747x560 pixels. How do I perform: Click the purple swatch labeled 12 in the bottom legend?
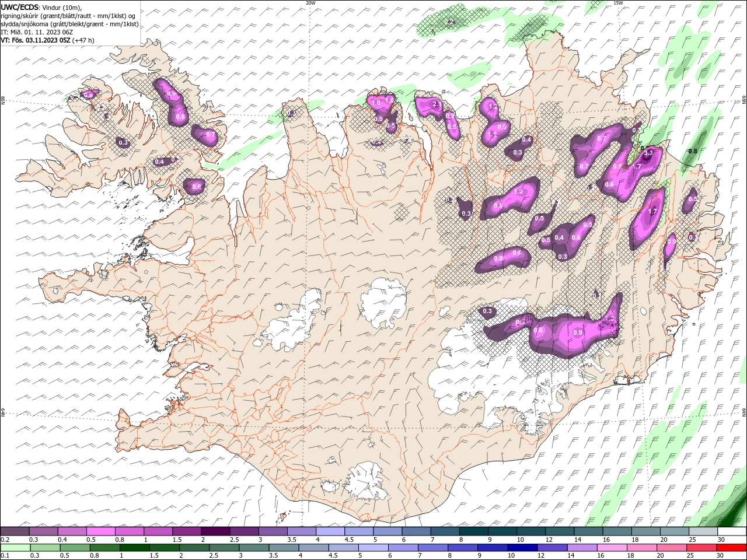click(551, 548)
